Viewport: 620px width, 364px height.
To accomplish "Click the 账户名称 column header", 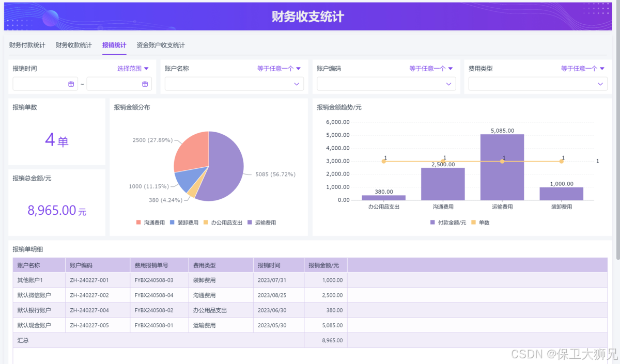I will click(x=39, y=265).
